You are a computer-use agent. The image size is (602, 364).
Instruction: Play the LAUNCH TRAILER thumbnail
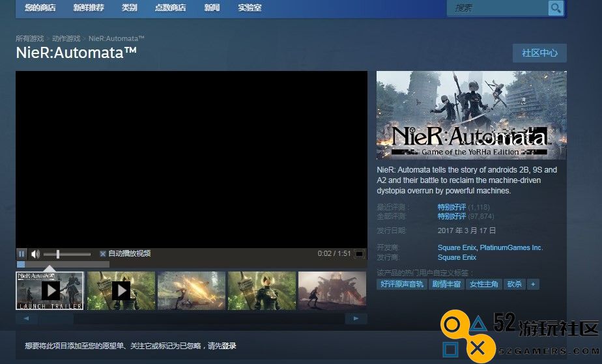pyautogui.click(x=50, y=290)
